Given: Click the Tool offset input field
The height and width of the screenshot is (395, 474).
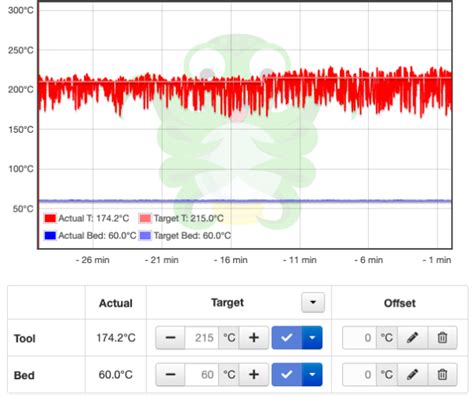Looking at the screenshot, I should click(x=360, y=338).
